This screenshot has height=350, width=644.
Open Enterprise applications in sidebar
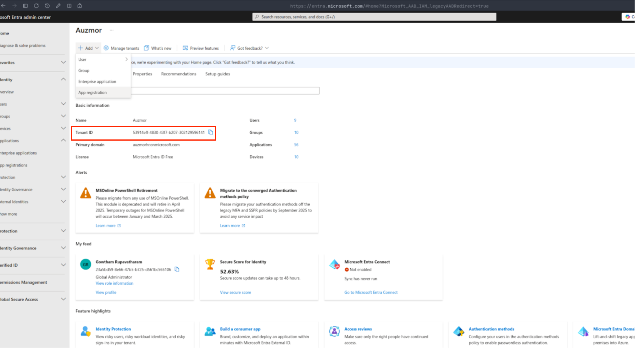coord(18,153)
